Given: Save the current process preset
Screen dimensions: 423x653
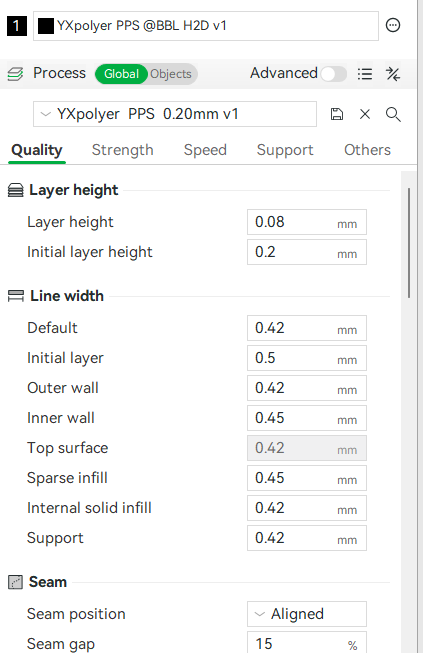Looking at the screenshot, I should [336, 114].
